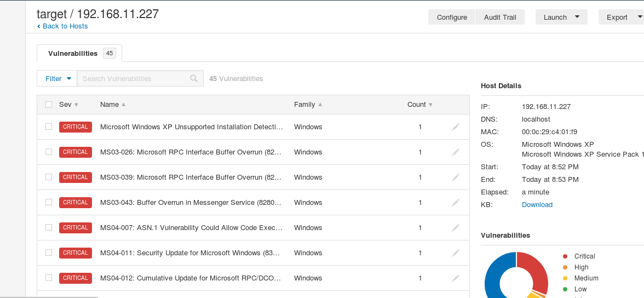Click the red Critical legend dot

coord(565,256)
